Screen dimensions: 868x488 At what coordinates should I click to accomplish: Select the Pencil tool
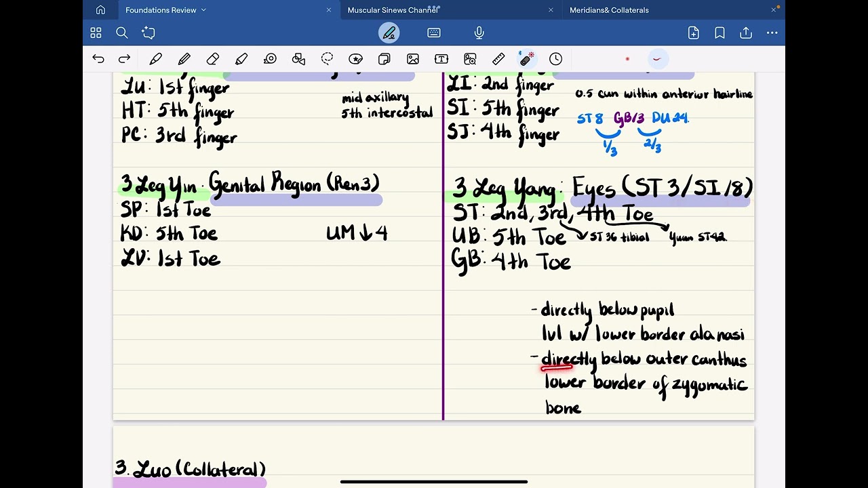click(x=184, y=59)
